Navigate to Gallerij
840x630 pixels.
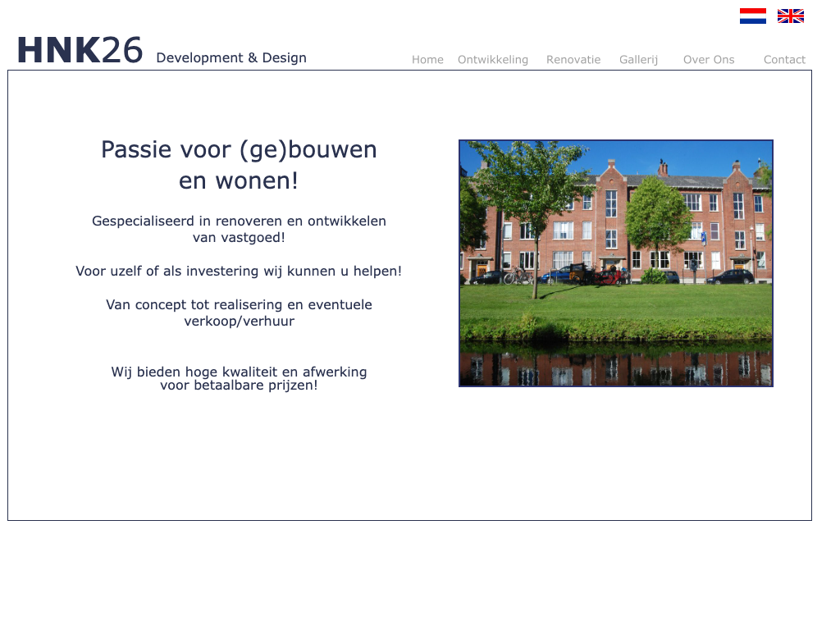tap(638, 60)
